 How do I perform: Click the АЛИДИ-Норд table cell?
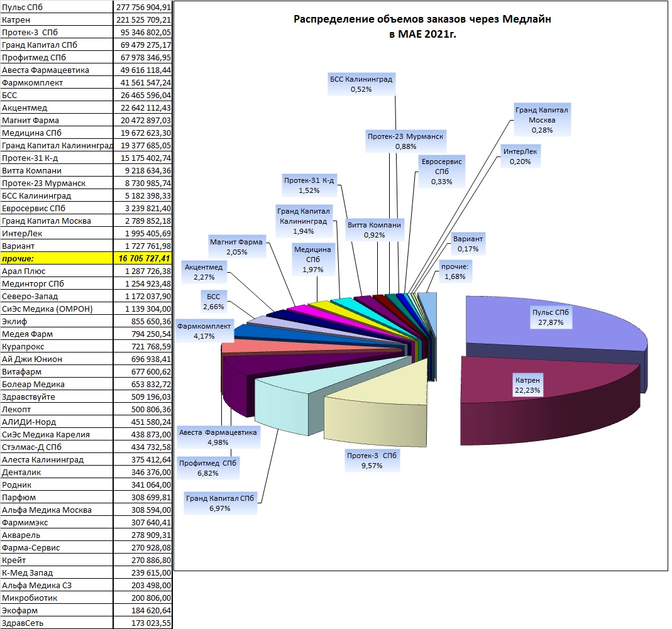(57, 422)
